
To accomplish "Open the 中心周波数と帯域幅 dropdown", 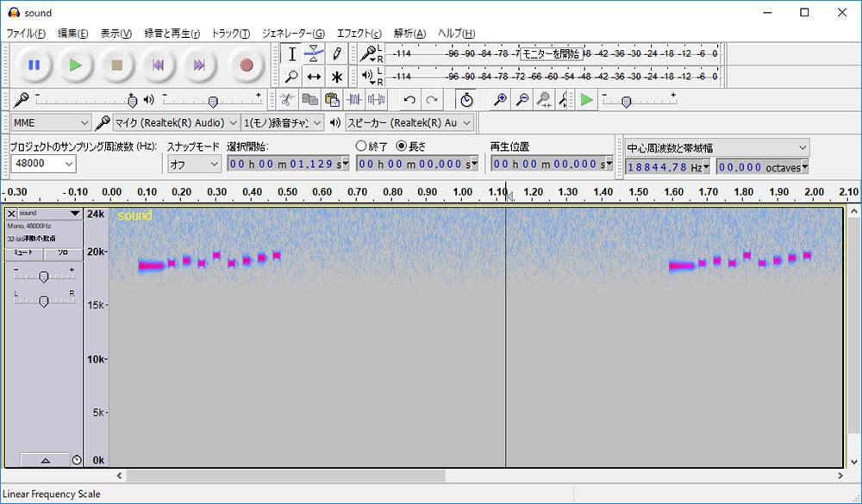I will point(717,147).
